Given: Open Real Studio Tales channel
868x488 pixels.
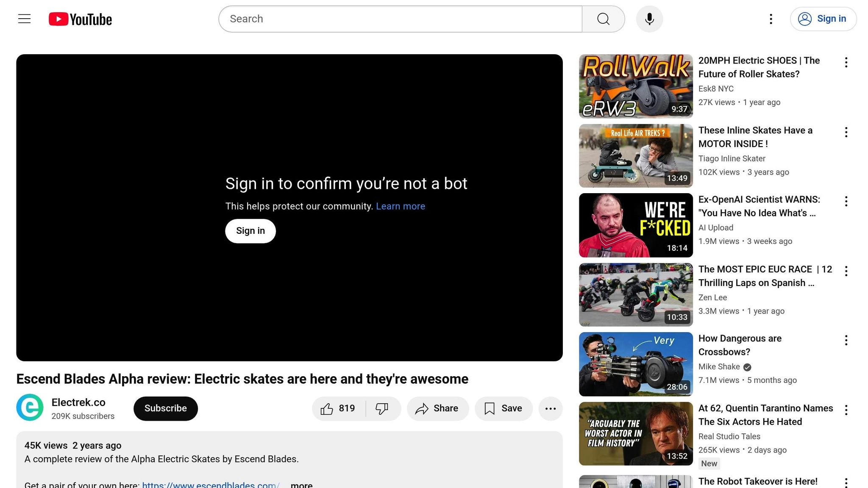Looking at the screenshot, I should coord(729,437).
